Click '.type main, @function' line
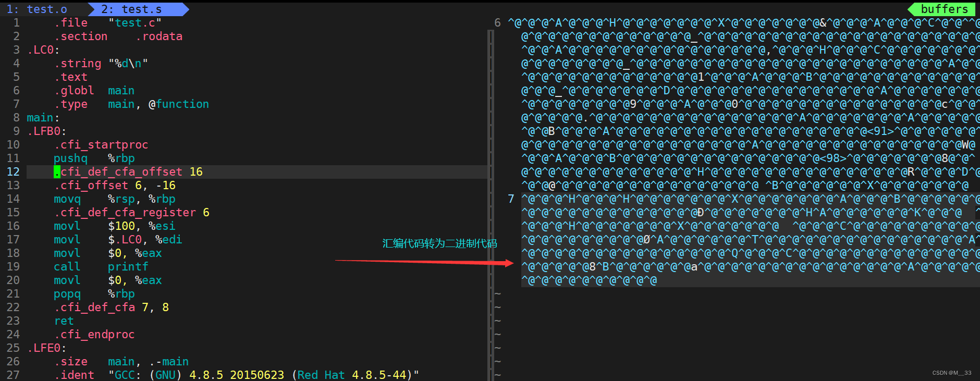Viewport: 980px width, 381px height. [x=131, y=104]
